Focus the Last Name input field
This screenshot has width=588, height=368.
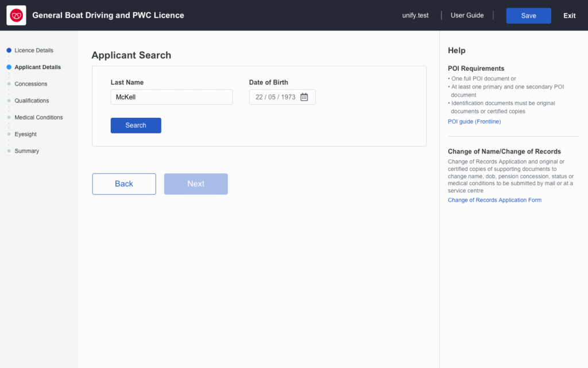click(171, 97)
